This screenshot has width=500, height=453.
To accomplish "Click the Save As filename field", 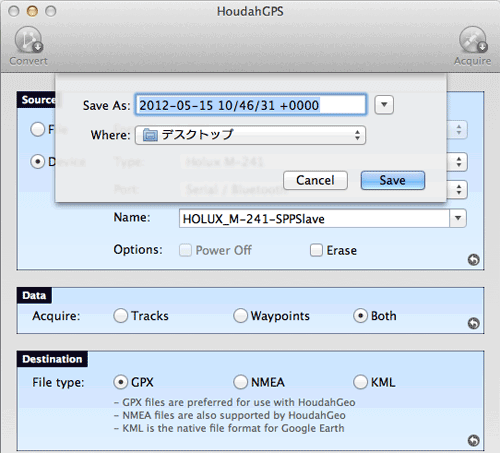I will 251,105.
